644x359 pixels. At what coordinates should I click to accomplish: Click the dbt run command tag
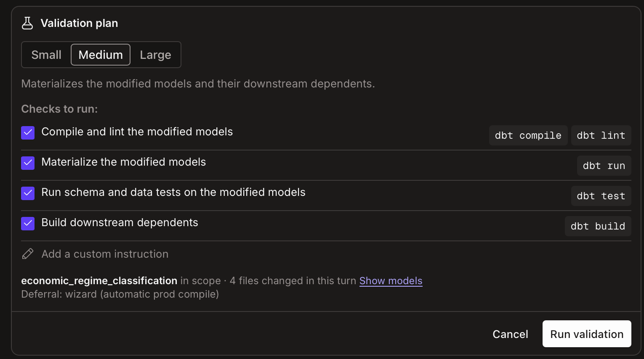point(604,166)
